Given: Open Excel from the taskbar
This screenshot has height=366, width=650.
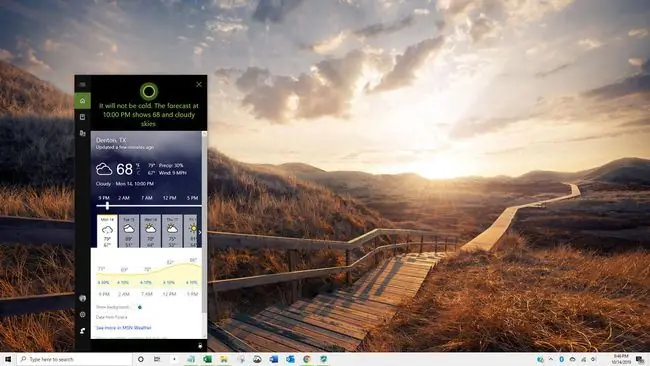Looking at the screenshot, I should pyautogui.click(x=207, y=359).
